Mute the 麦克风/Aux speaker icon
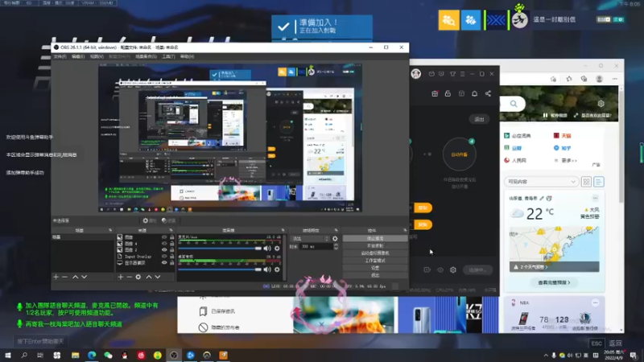Image resolution: width=644 pixels, height=362 pixels. click(267, 249)
